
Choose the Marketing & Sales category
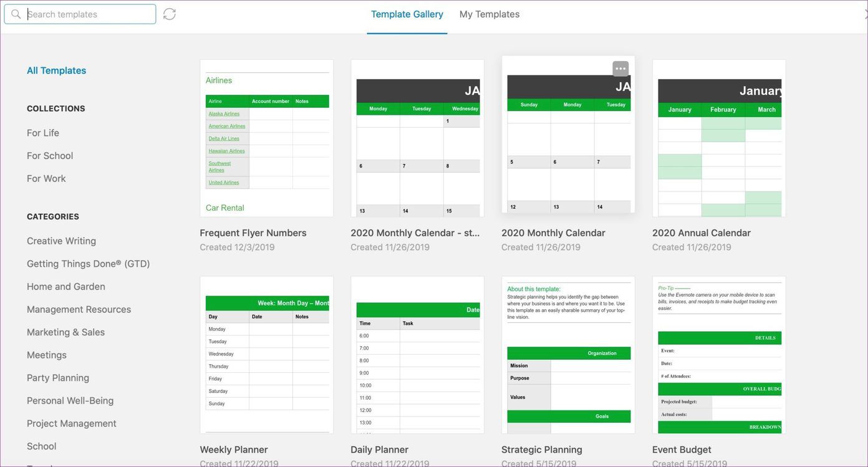66,332
